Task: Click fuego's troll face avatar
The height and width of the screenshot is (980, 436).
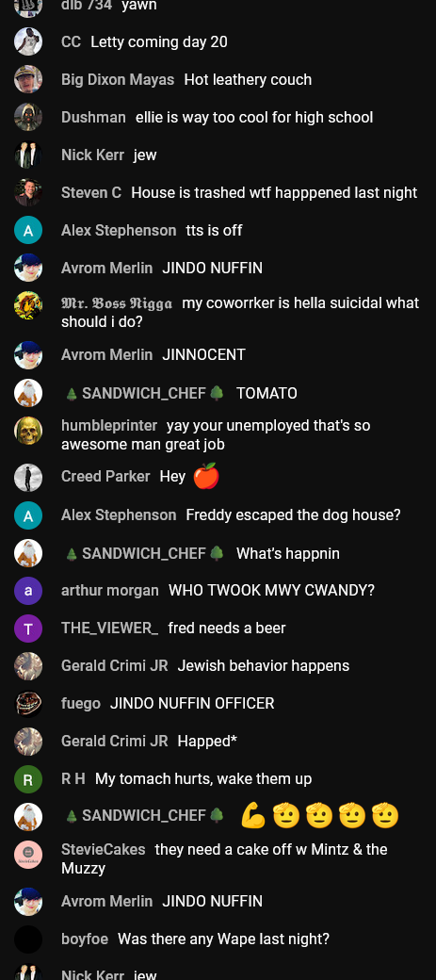Action: pos(28,704)
